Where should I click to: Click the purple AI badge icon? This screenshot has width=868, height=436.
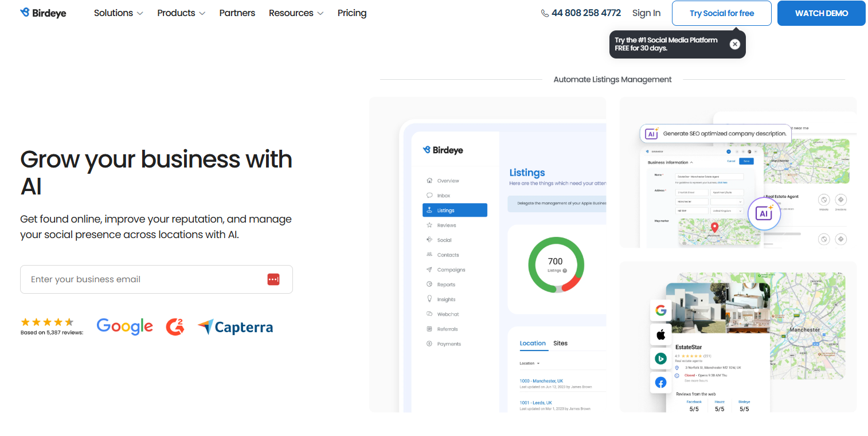(x=763, y=213)
